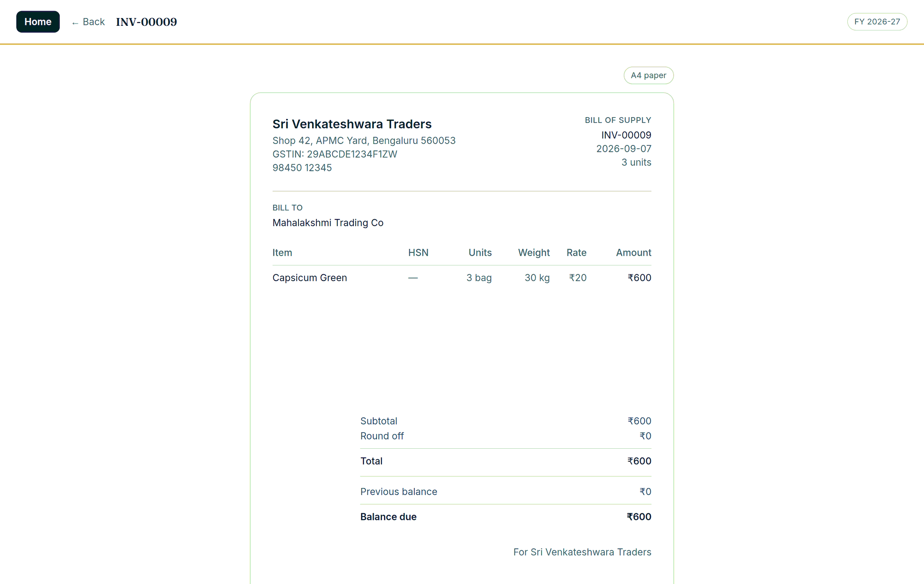
Task: Go back using the Back link
Action: pos(88,22)
